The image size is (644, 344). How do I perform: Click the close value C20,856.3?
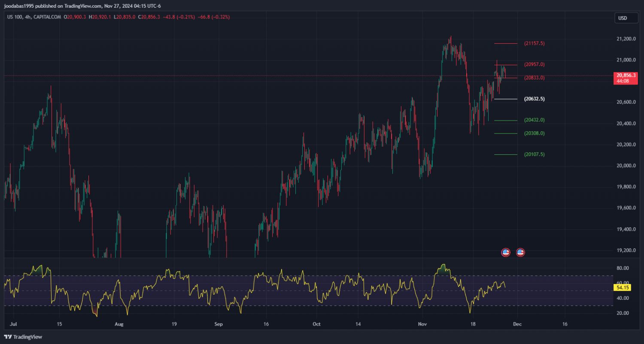click(149, 17)
